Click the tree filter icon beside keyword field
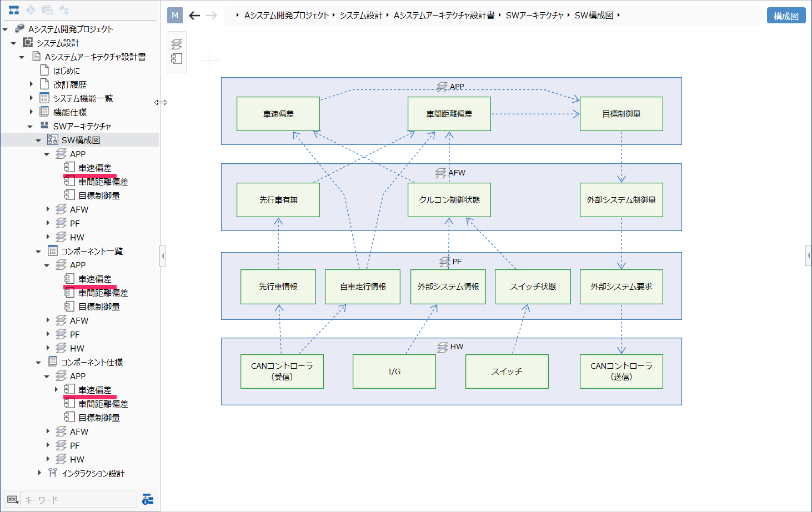Screen dimensions: 812x512 (148, 499)
